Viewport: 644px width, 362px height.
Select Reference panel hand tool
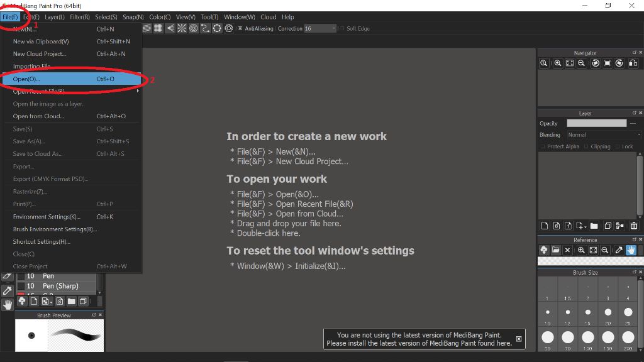tap(631, 250)
